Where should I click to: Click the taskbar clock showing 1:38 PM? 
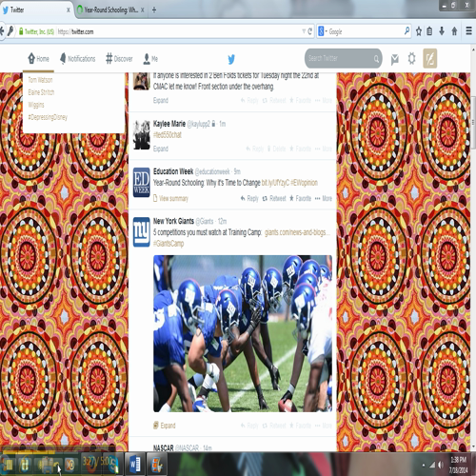tap(458, 465)
